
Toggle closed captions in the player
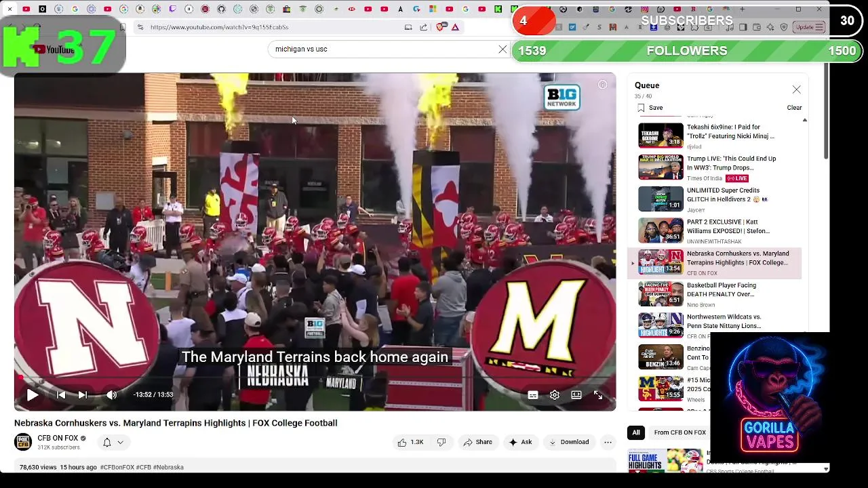coord(533,395)
